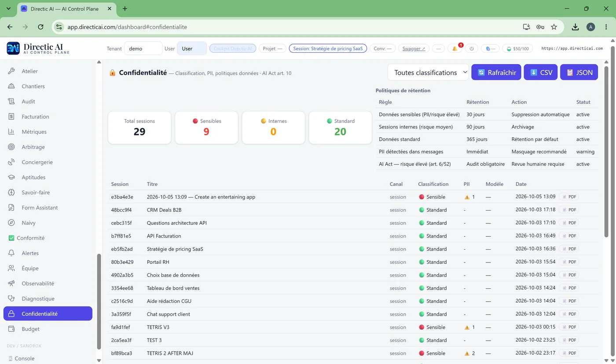Open a new browser tab
Viewport: 616px width, 364px height.
coord(125,8)
